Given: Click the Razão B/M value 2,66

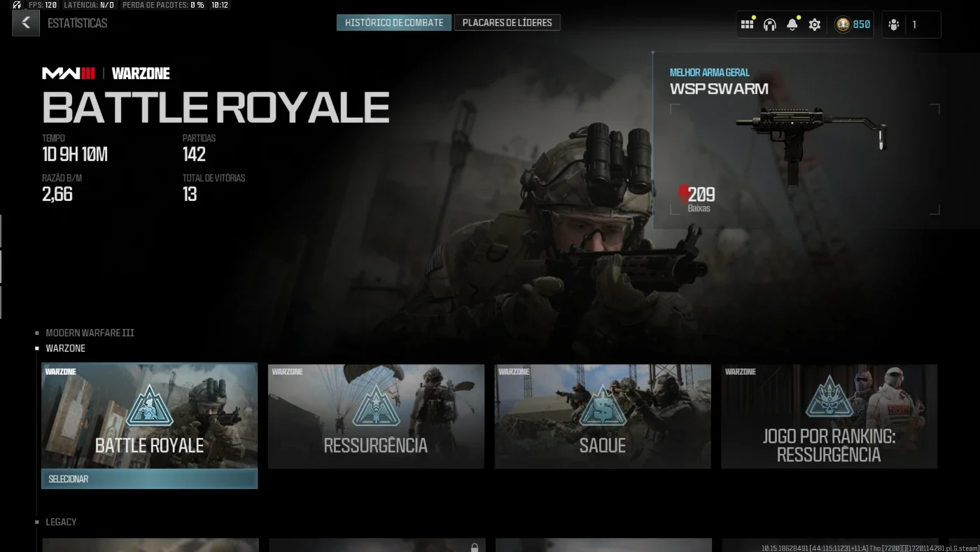Looking at the screenshot, I should pyautogui.click(x=57, y=194).
